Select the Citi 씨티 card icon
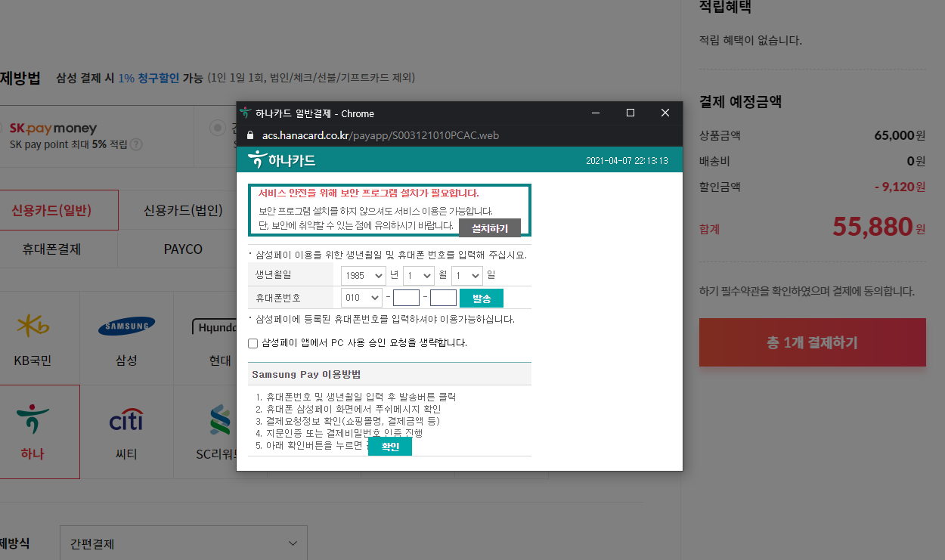The image size is (945, 560). pos(126,420)
